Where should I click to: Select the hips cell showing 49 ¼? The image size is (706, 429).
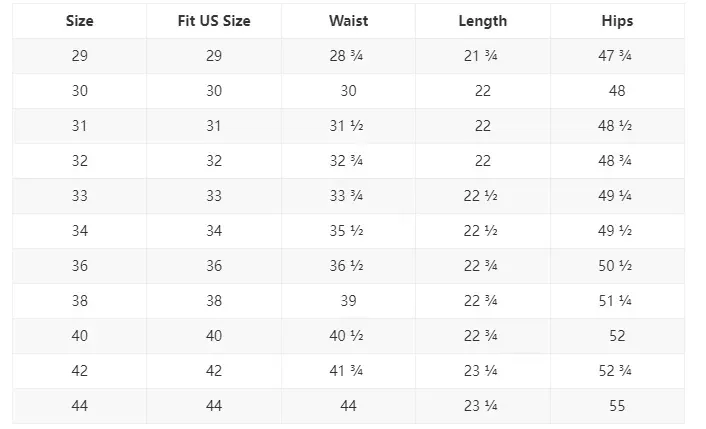617,196
